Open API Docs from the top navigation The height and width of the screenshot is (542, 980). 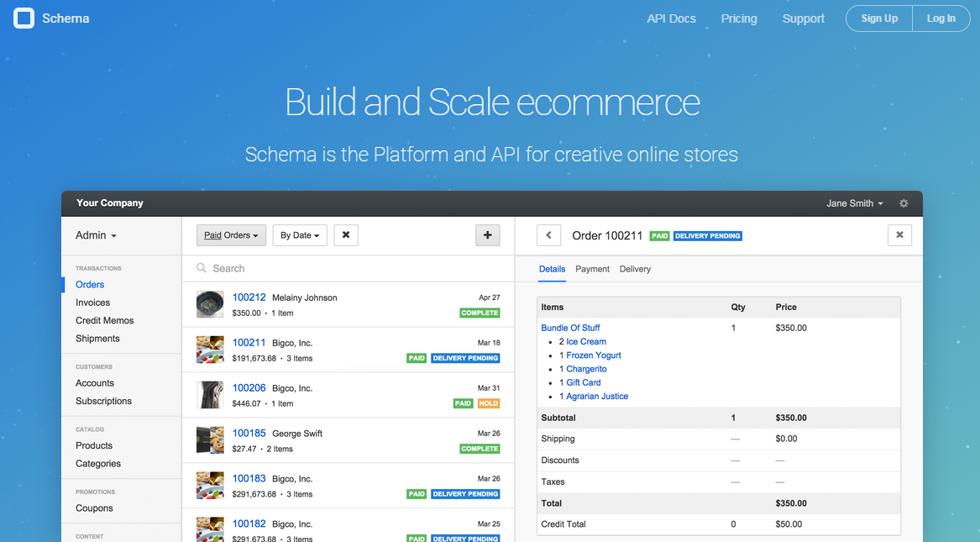click(x=671, y=18)
